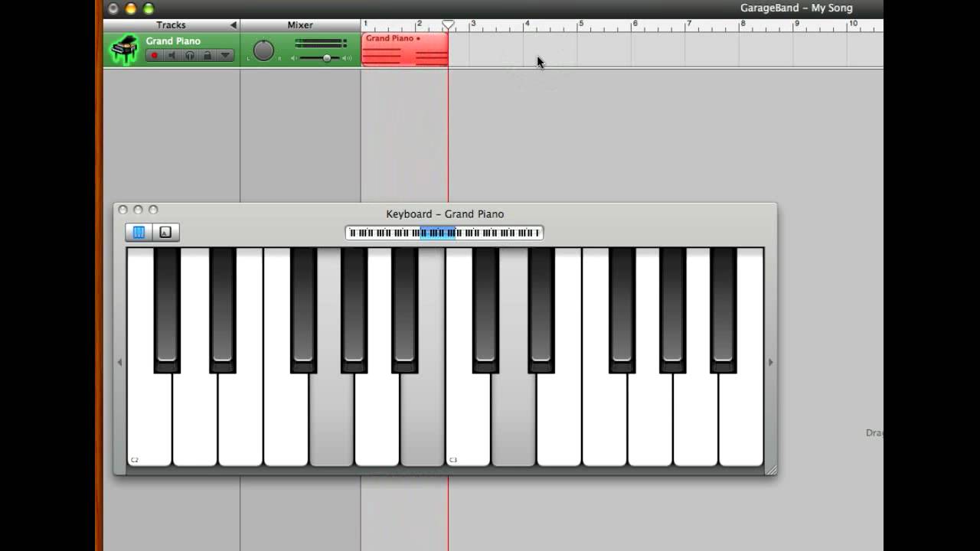Screen dimensions: 980x551
Task: Play the highlighted B2 white key
Action: pyautogui.click(x=423, y=421)
